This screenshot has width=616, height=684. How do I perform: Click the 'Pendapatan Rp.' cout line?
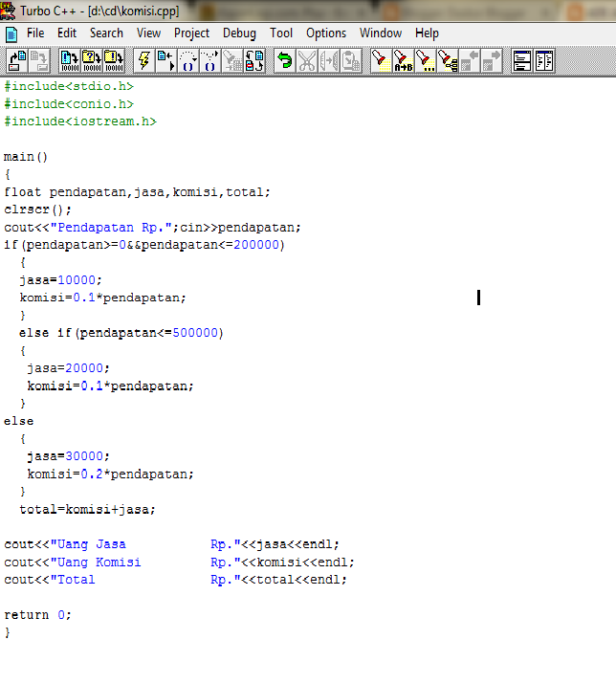[x=152, y=228]
